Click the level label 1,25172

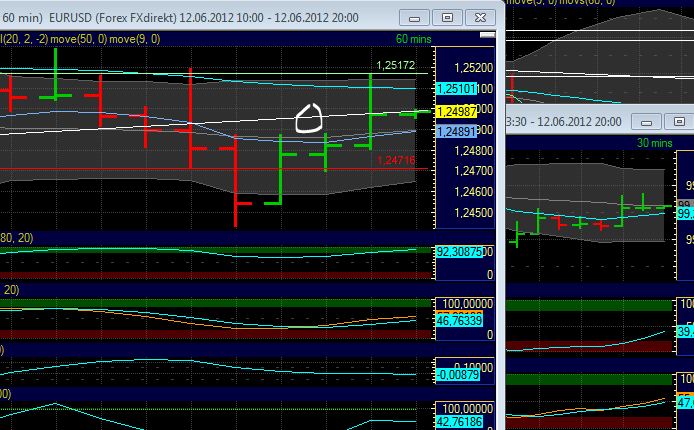396,65
